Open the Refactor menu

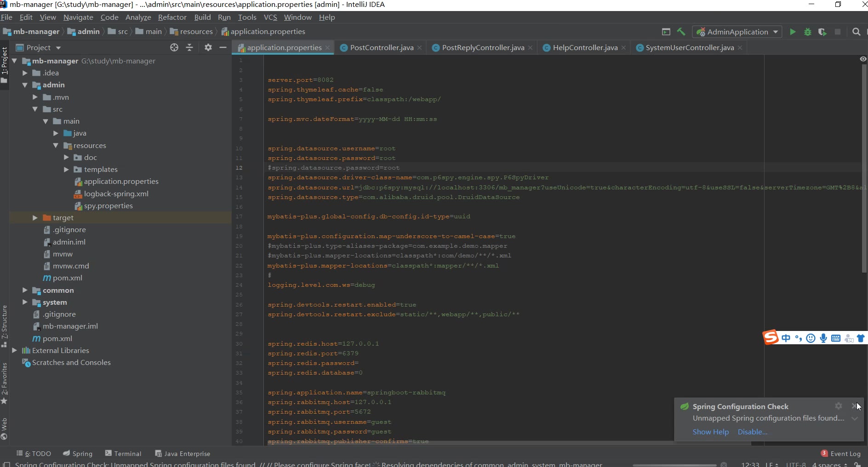point(172,17)
